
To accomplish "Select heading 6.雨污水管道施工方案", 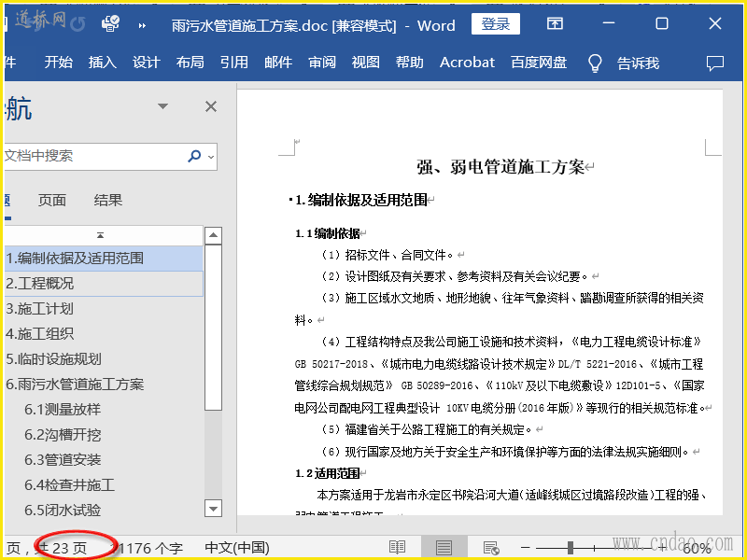I will click(x=104, y=385).
